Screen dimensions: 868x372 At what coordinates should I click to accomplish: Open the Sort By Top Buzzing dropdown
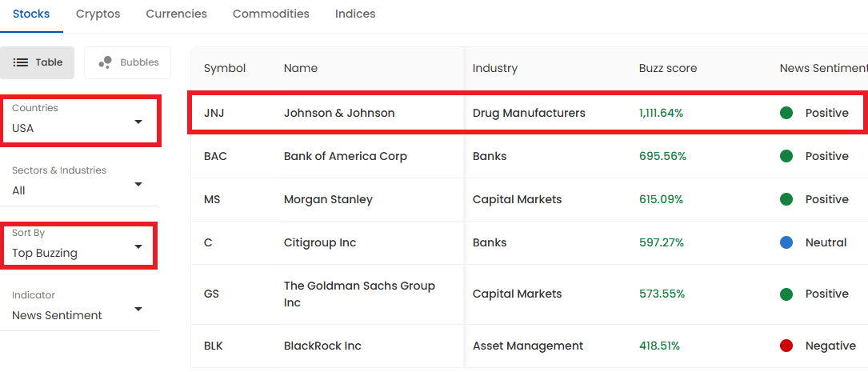click(78, 246)
